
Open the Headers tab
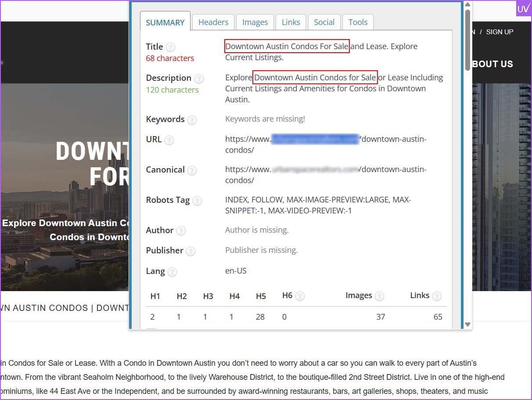(213, 22)
